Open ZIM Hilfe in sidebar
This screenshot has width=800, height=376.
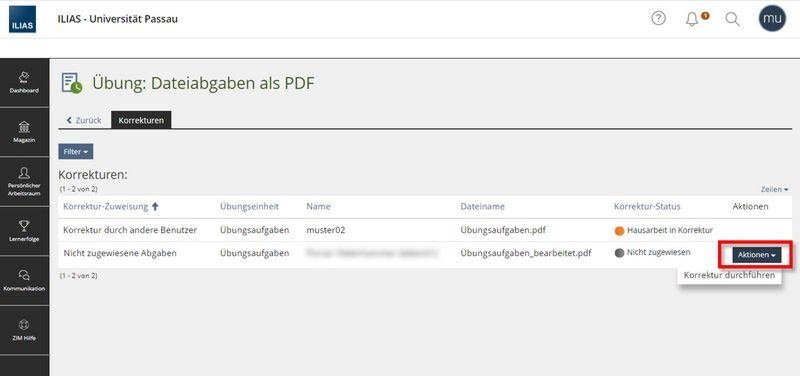(x=24, y=330)
